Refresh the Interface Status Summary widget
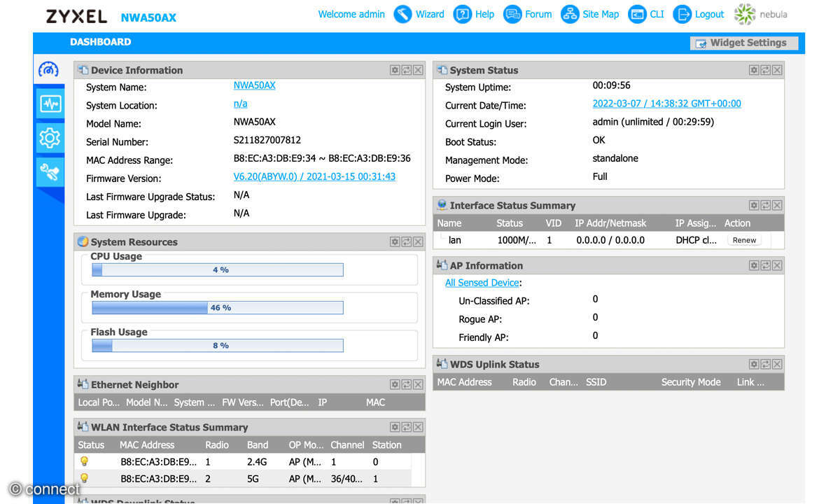The image size is (840, 504). [x=765, y=205]
